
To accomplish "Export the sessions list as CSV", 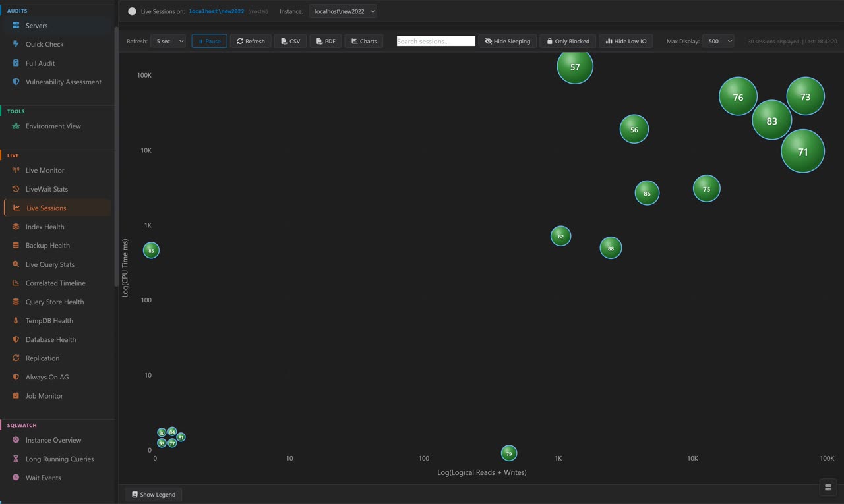I will (x=290, y=41).
